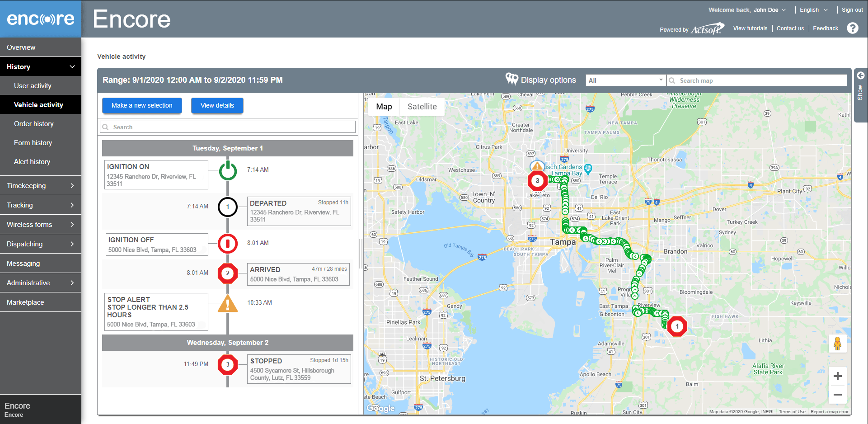Viewport: 868px width, 424px height.
Task: Select map marker 1 near Riverview
Action: point(677,326)
